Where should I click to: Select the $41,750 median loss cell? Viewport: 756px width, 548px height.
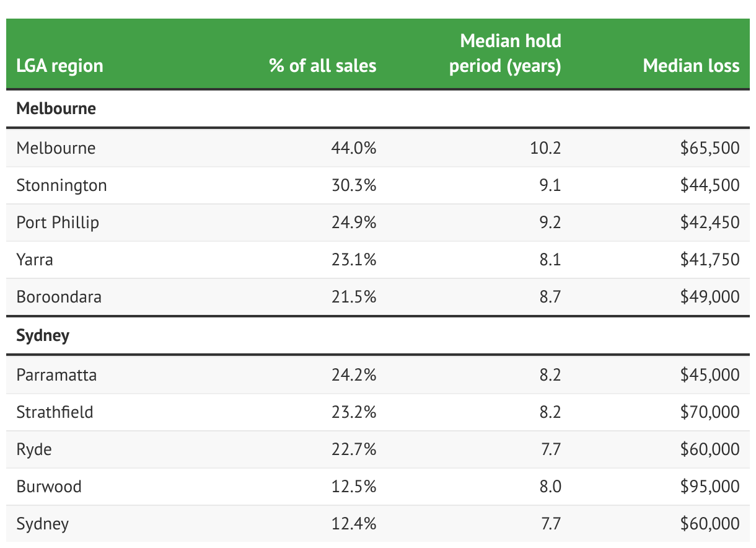(x=710, y=260)
